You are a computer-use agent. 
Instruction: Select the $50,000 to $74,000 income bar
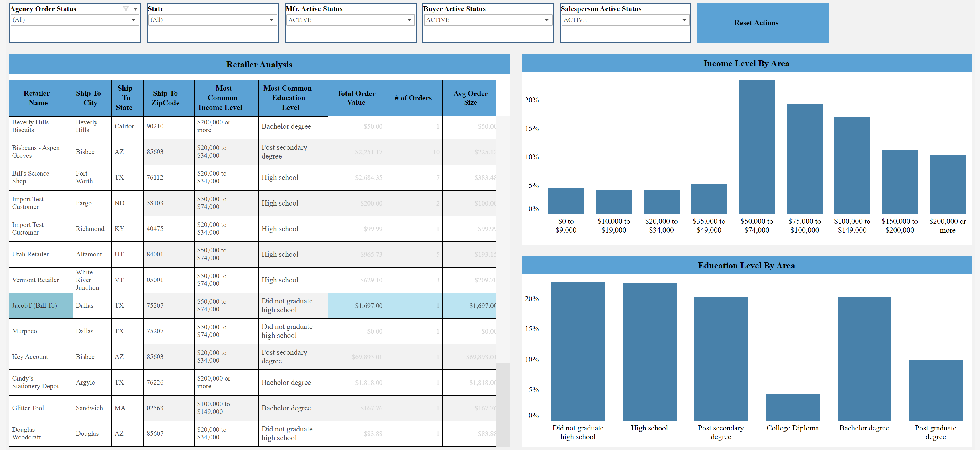coord(757,147)
